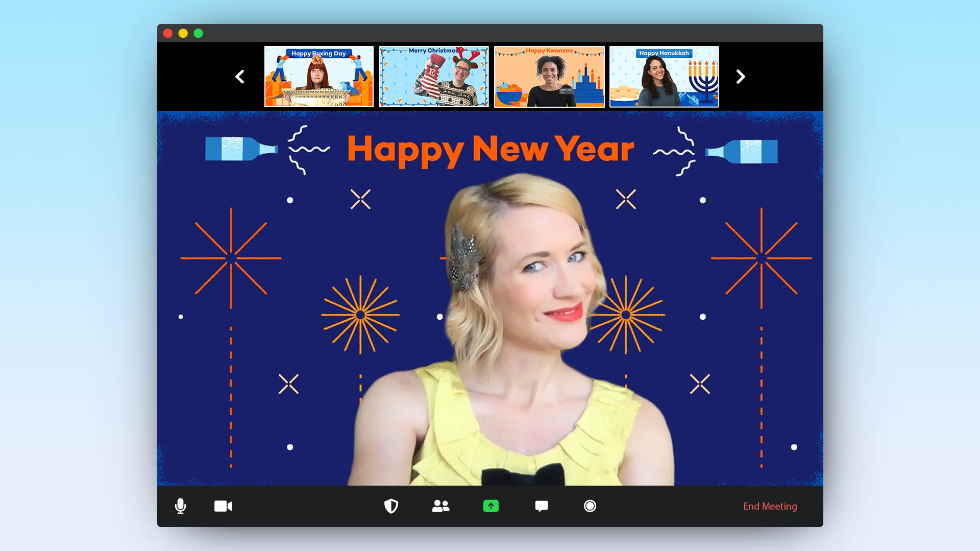
Task: Maximize the window with green button
Action: click(199, 33)
